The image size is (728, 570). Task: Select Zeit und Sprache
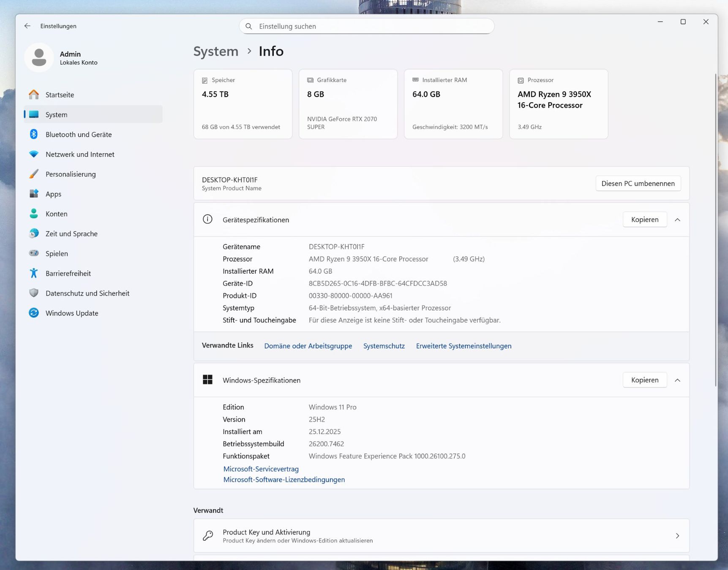click(x=93, y=233)
